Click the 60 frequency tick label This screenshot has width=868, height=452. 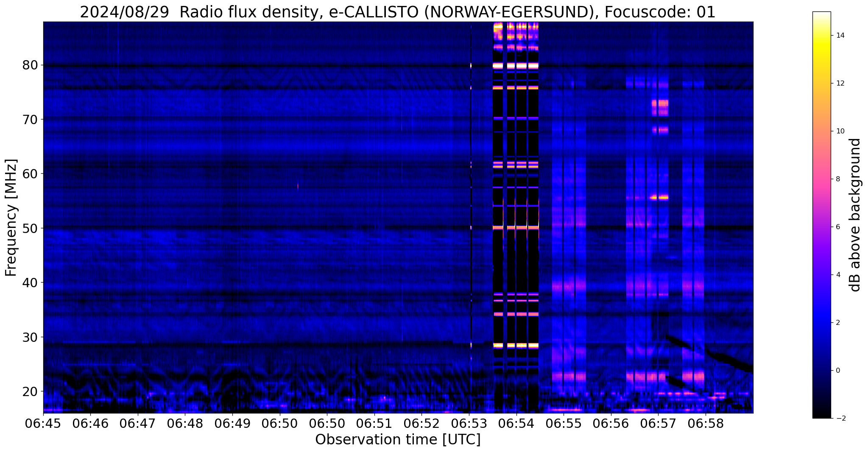pyautogui.click(x=31, y=174)
